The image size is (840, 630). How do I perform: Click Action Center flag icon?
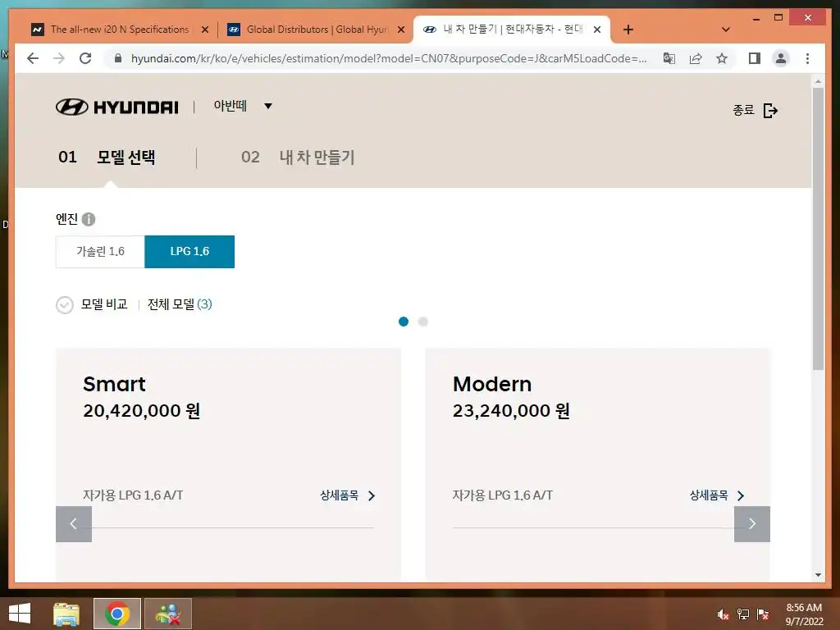tap(763, 614)
